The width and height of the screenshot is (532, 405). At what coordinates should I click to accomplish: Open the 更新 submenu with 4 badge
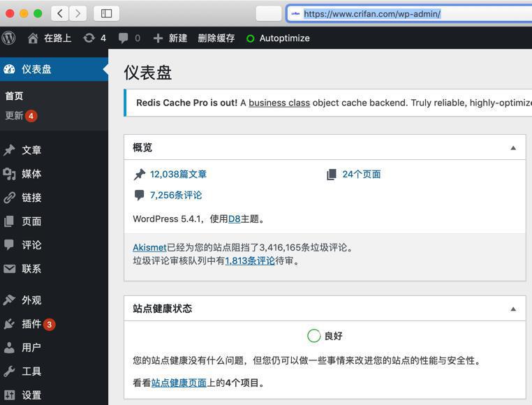[x=21, y=116]
